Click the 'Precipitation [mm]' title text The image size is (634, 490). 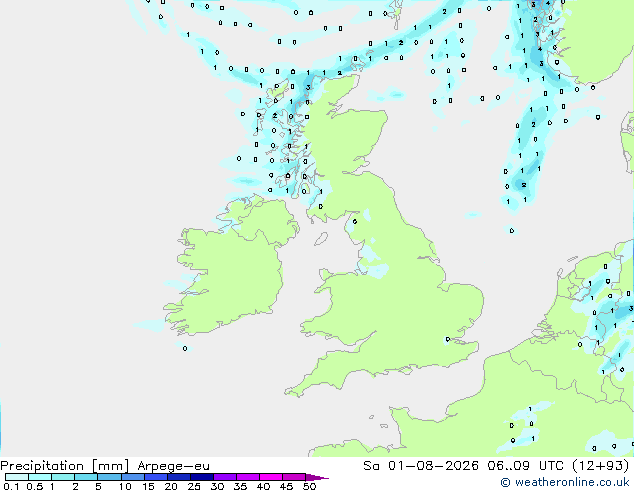click(64, 466)
